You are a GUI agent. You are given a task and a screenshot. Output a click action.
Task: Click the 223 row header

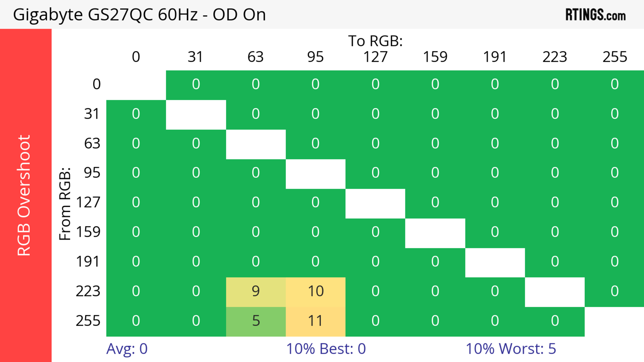88,291
